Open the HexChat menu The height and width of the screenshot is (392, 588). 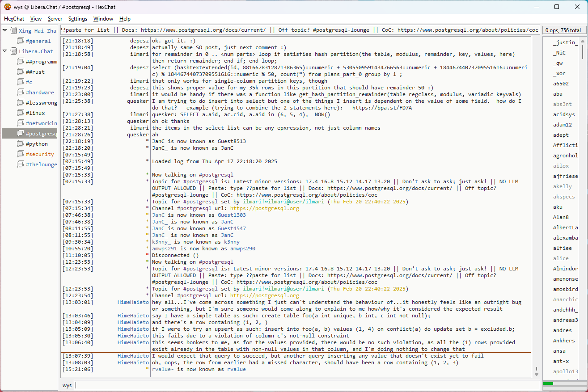click(14, 19)
